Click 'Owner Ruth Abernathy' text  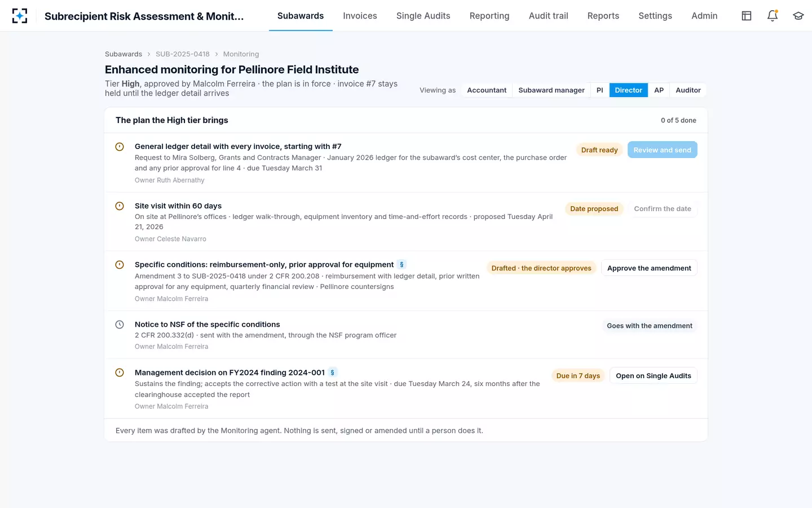(x=170, y=181)
